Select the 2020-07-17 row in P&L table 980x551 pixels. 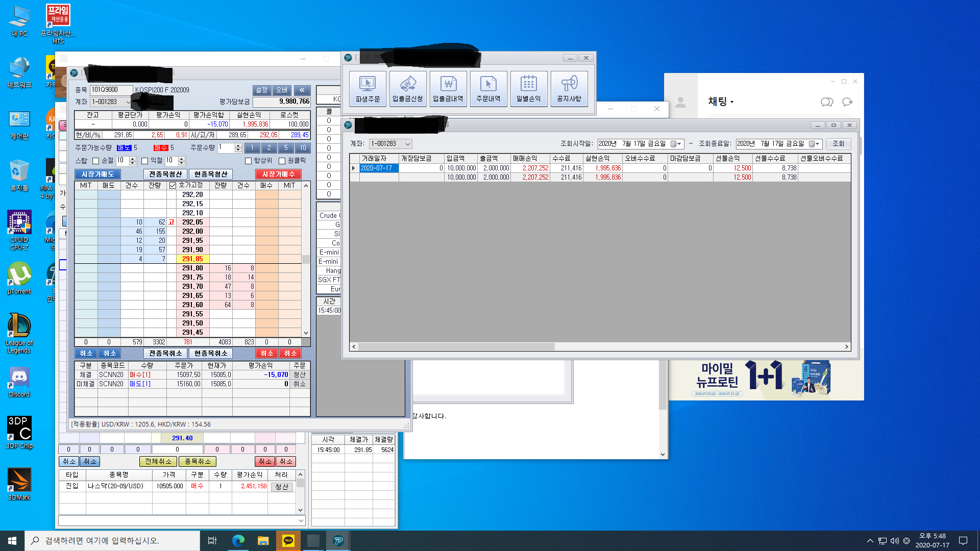click(x=600, y=168)
